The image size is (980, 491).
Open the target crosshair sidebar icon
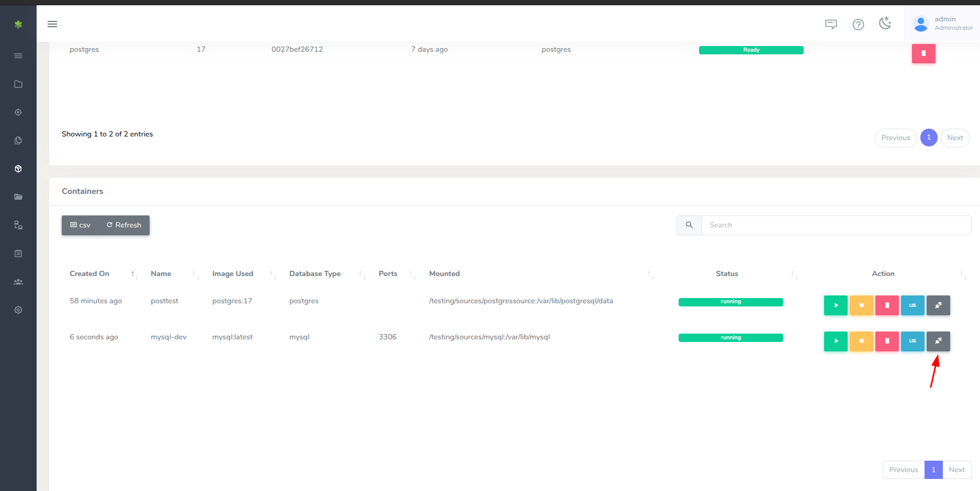(x=18, y=112)
